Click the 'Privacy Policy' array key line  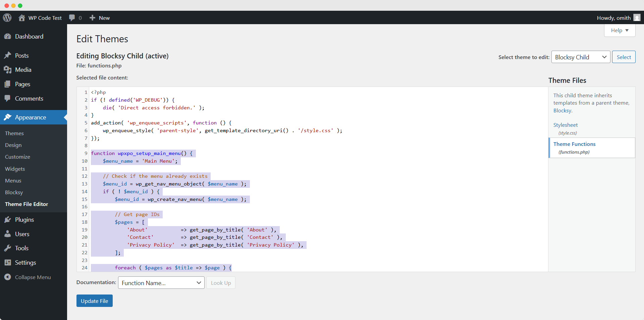point(215,245)
